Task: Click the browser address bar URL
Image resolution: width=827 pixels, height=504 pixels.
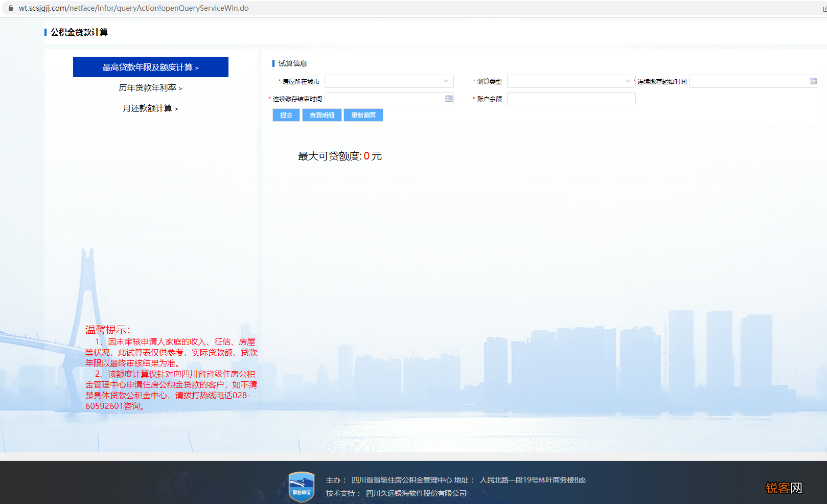Action: click(x=133, y=8)
